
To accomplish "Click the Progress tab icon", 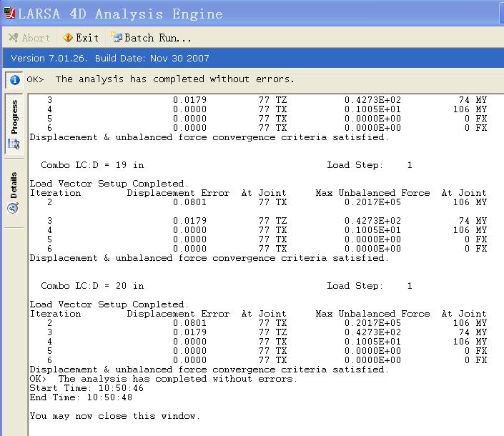I will click(x=14, y=144).
